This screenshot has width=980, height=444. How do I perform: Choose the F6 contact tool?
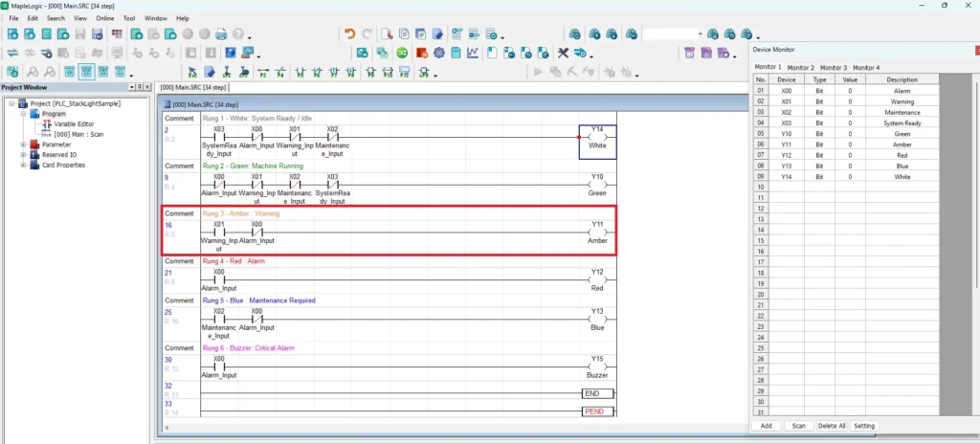click(317, 72)
